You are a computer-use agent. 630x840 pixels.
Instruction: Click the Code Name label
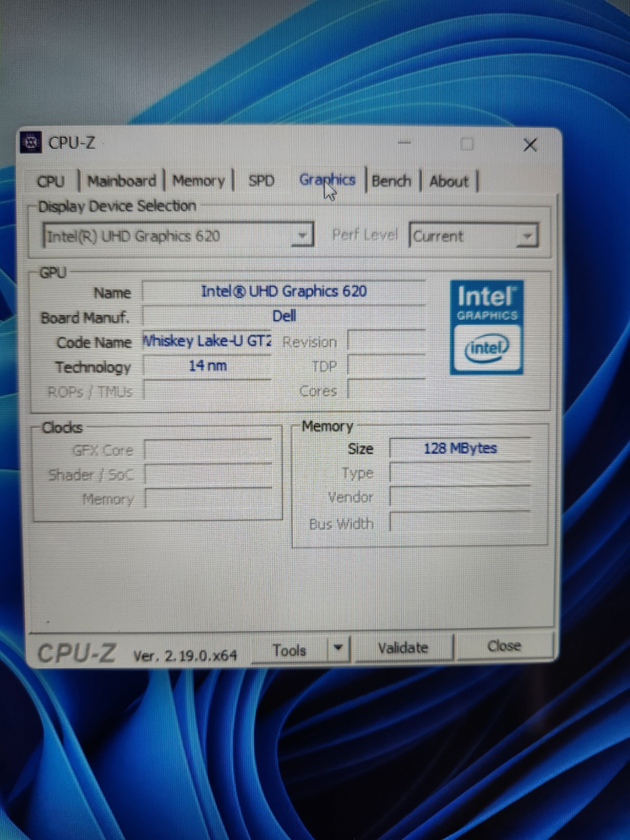click(x=94, y=342)
